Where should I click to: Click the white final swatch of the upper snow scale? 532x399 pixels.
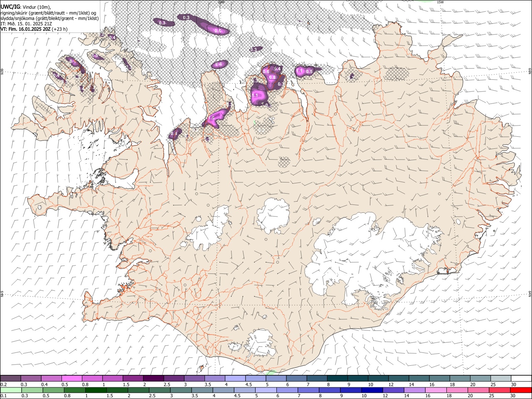(520, 378)
